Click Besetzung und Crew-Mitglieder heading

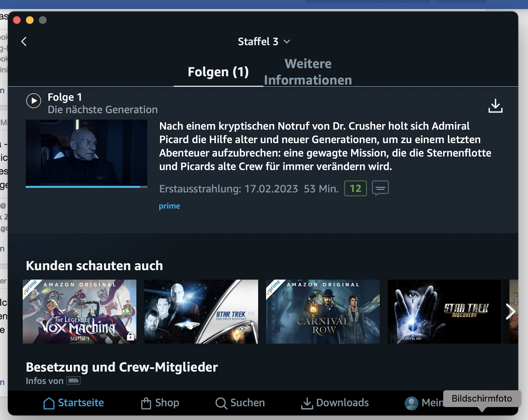click(x=122, y=367)
